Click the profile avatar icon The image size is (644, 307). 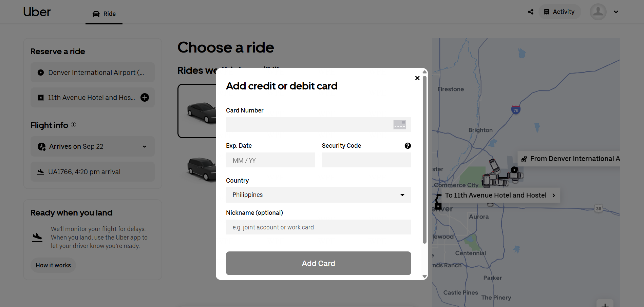[x=598, y=12]
